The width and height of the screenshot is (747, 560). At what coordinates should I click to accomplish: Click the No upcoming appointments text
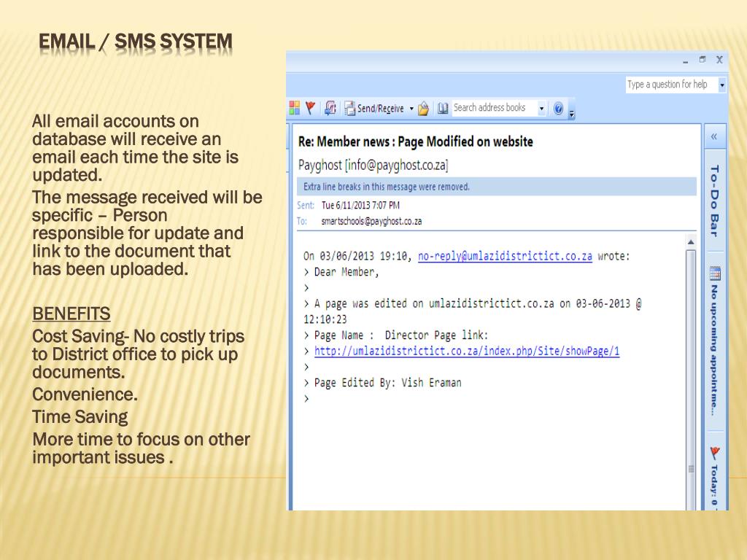click(x=714, y=349)
